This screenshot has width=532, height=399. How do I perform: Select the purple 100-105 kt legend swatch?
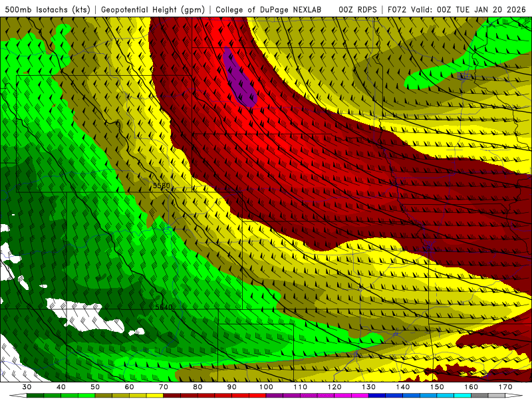pyautogui.click(x=275, y=396)
